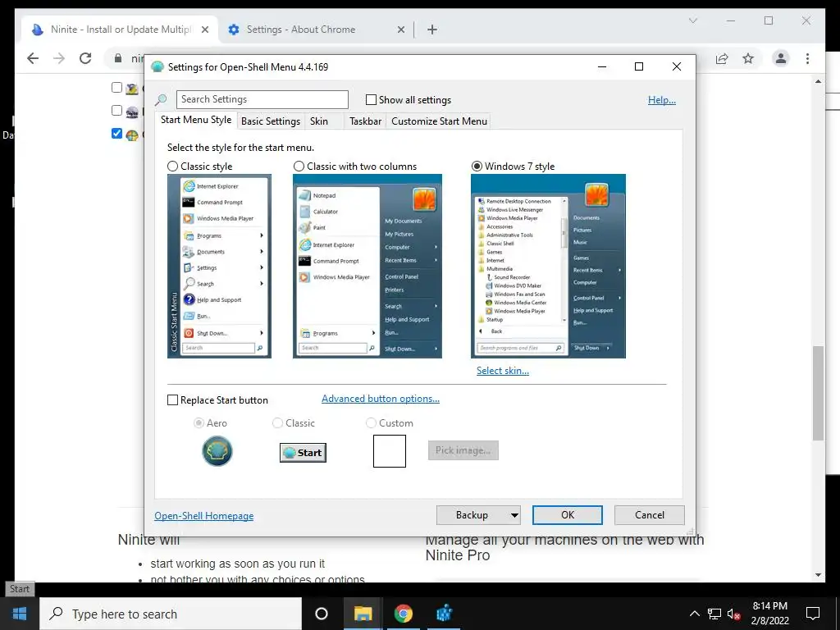Click the Chrome share page icon

coord(722,58)
